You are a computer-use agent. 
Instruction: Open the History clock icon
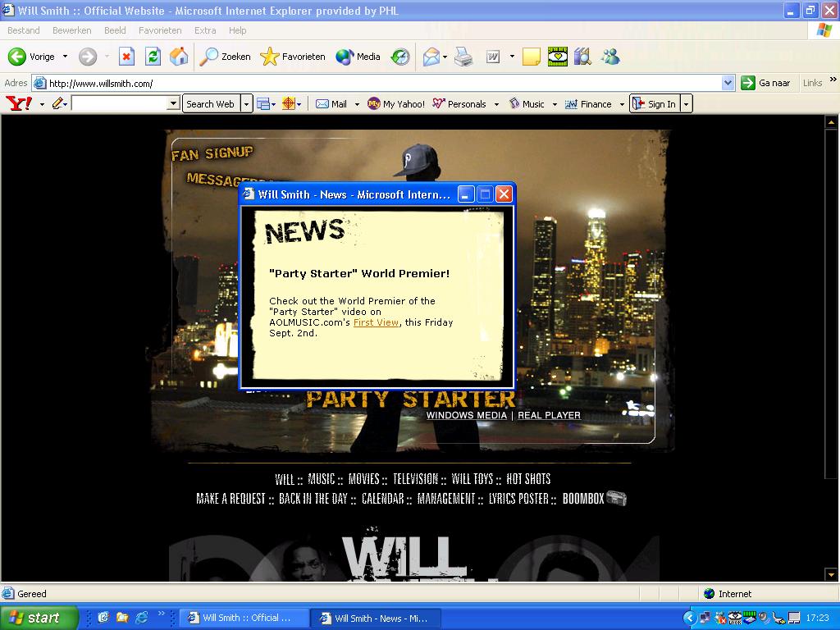(400, 57)
